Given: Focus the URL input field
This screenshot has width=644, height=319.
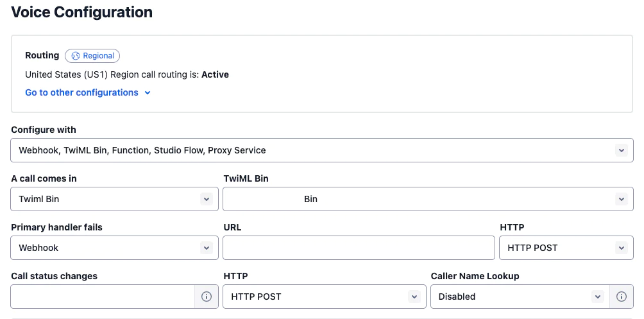Looking at the screenshot, I should pyautogui.click(x=359, y=248).
